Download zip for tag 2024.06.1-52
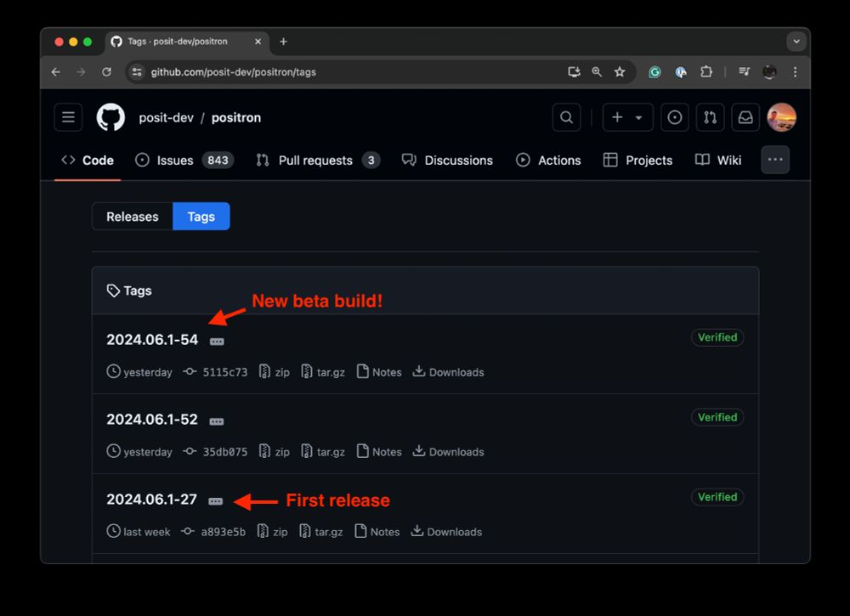The width and height of the screenshot is (850, 616). [275, 452]
